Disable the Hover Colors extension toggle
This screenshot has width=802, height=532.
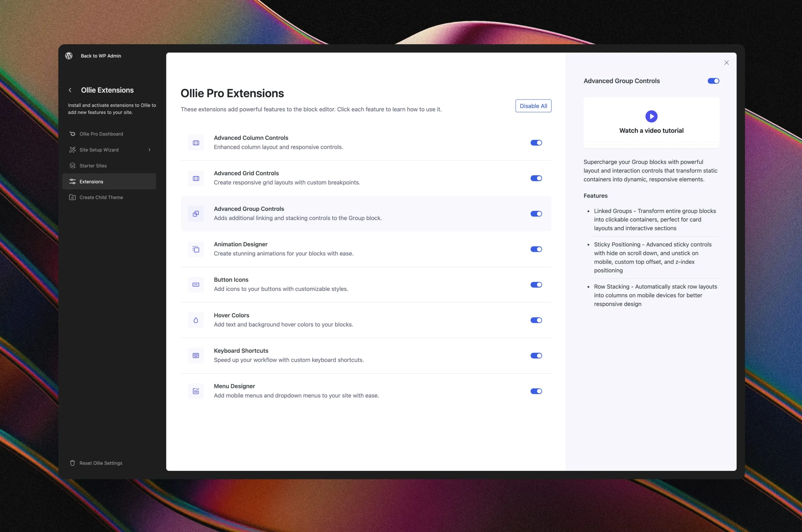(536, 320)
